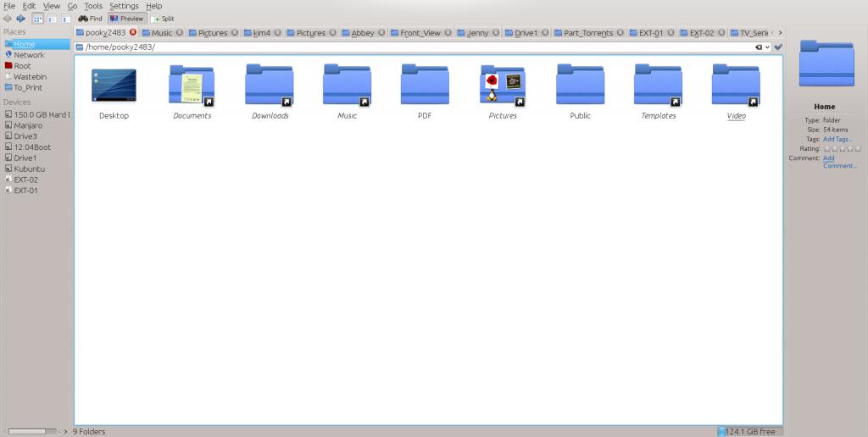Click the Back navigation arrow

click(x=8, y=19)
